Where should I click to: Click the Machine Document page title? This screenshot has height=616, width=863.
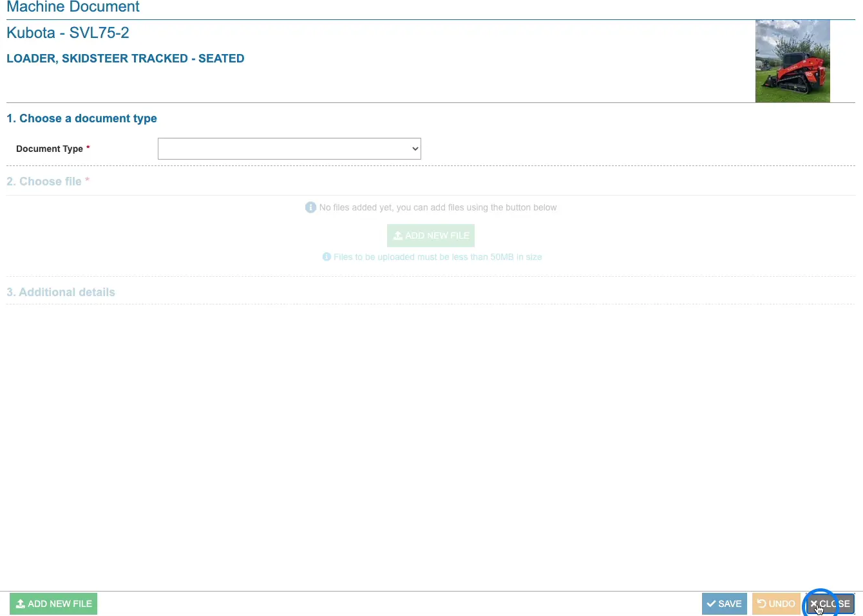(73, 7)
